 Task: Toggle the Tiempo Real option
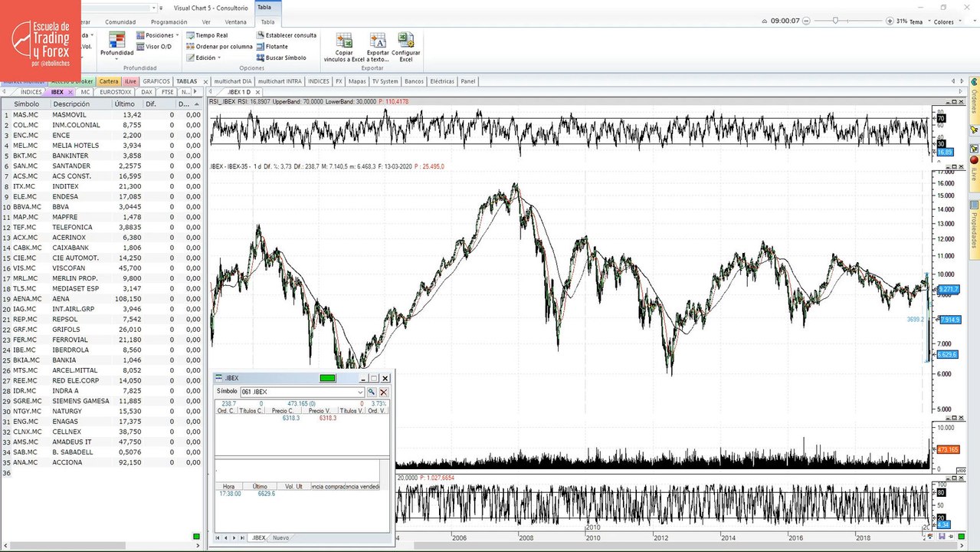pyautogui.click(x=206, y=35)
